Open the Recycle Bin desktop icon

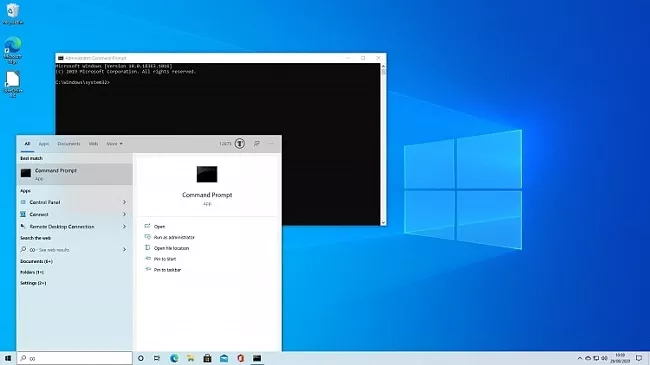(x=12, y=14)
